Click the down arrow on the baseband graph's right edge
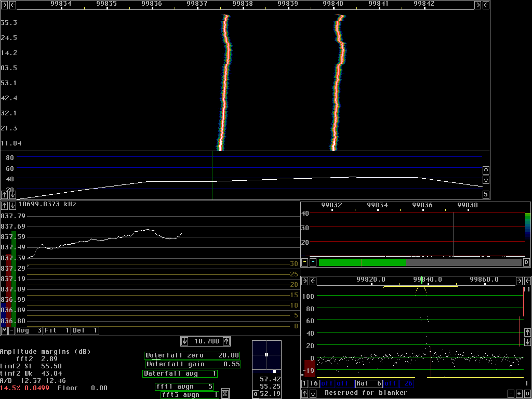 click(x=528, y=341)
